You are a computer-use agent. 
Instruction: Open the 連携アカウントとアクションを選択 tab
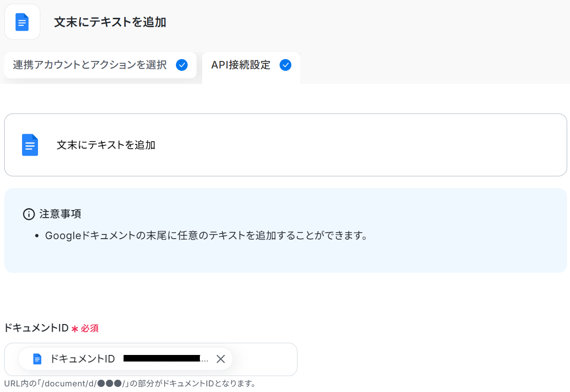(90, 65)
